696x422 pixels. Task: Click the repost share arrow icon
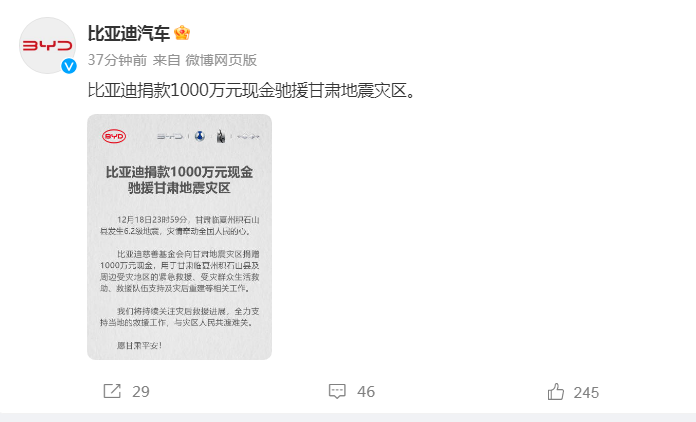pyautogui.click(x=112, y=391)
